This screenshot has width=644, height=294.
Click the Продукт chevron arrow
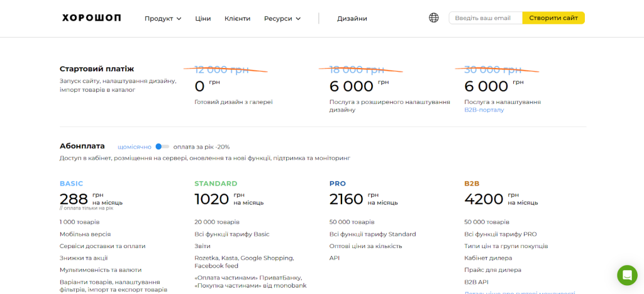pos(179,19)
